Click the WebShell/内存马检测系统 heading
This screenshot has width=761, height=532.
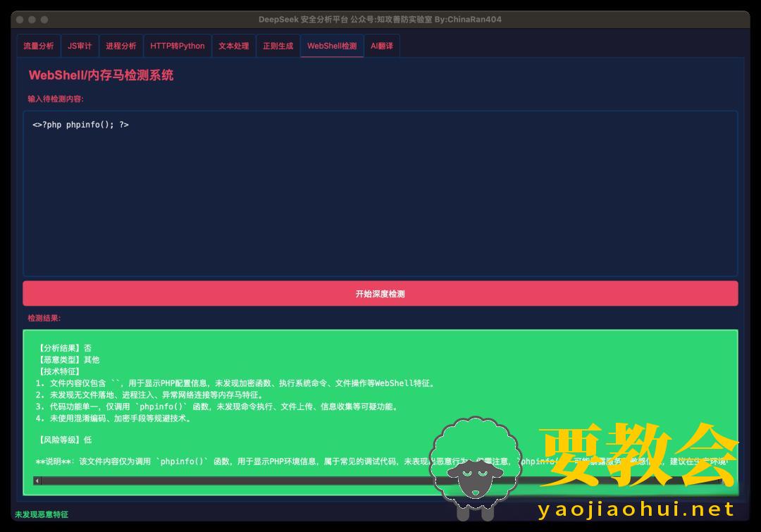101,75
